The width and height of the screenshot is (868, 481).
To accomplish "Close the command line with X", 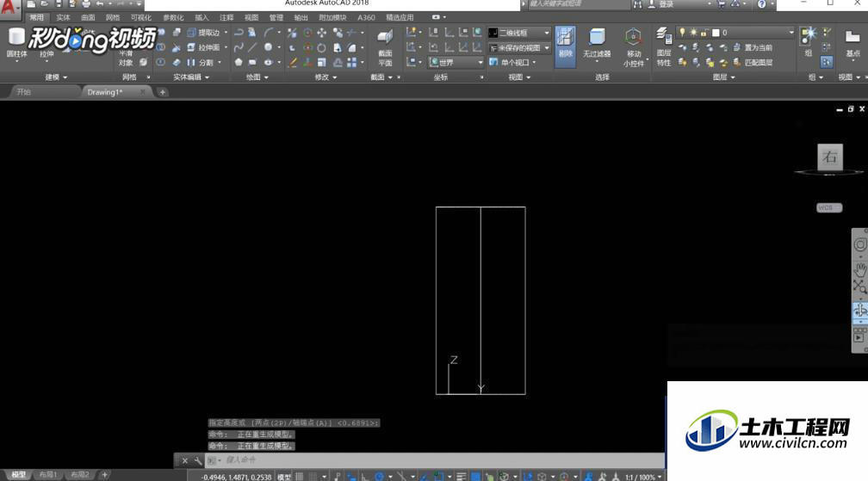I will tap(185, 460).
